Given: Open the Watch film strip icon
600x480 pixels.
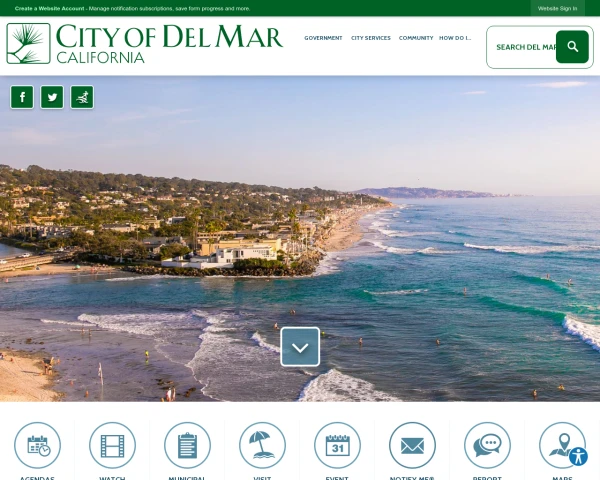Looking at the screenshot, I should click(x=112, y=445).
